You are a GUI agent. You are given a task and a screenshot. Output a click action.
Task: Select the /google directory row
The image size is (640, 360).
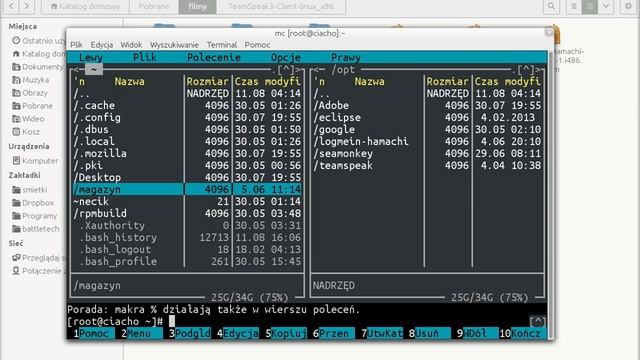point(427,129)
